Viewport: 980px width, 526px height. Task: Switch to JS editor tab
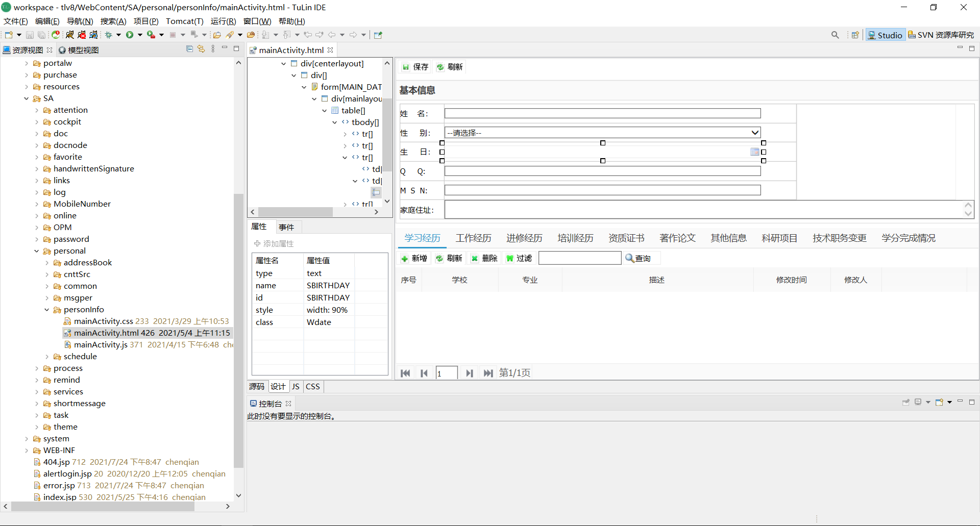pos(296,387)
